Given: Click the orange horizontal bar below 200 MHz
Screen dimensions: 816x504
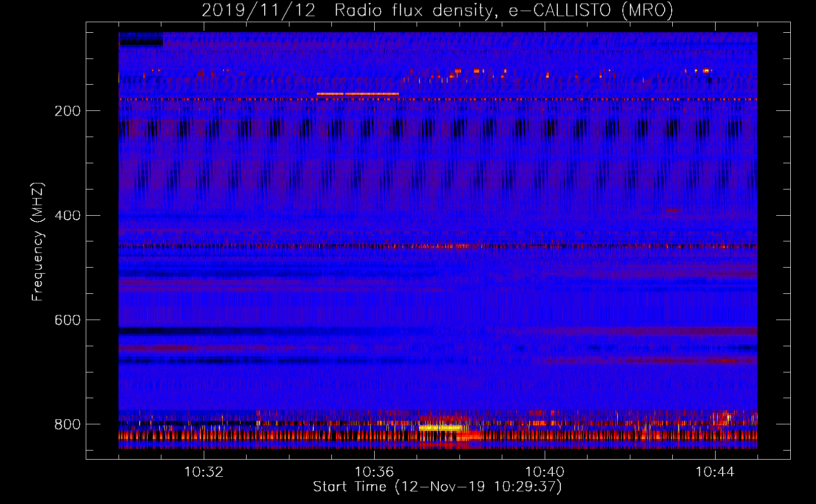Looking at the screenshot, I should [358, 94].
